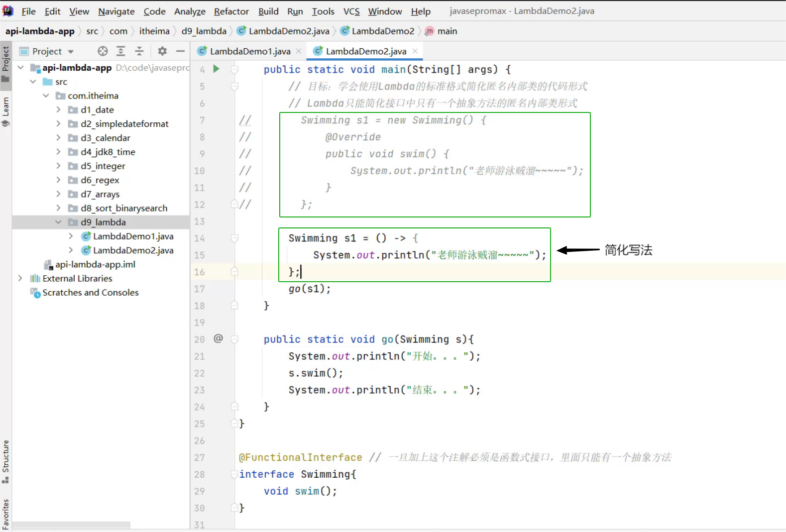The width and height of the screenshot is (786, 532).
Task: Click the main method breadcrumb
Action: coord(442,31)
